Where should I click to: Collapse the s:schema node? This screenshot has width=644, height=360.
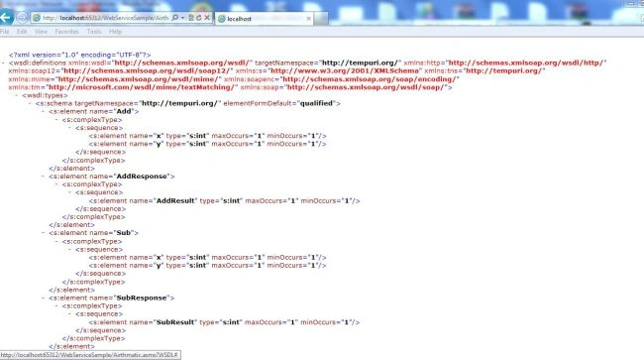tap(30, 103)
